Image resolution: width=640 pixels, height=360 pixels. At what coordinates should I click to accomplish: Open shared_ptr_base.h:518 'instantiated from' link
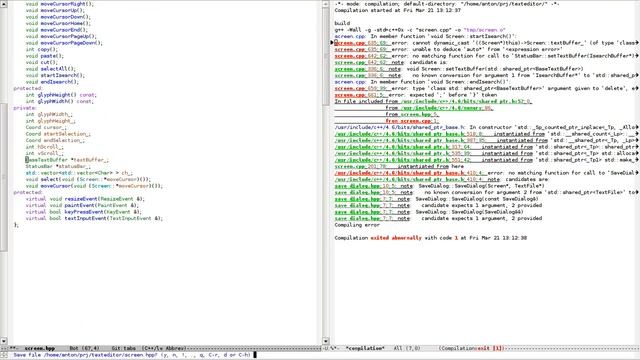[440, 134]
